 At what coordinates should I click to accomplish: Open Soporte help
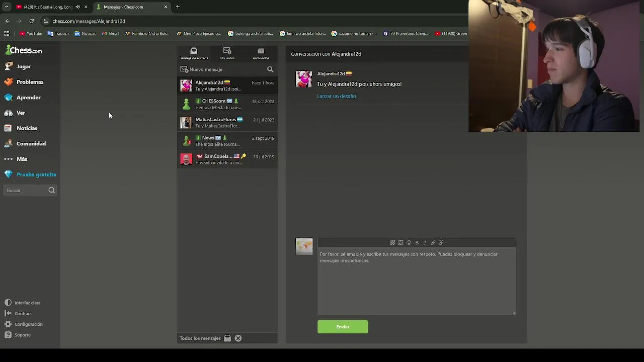[x=18, y=335]
